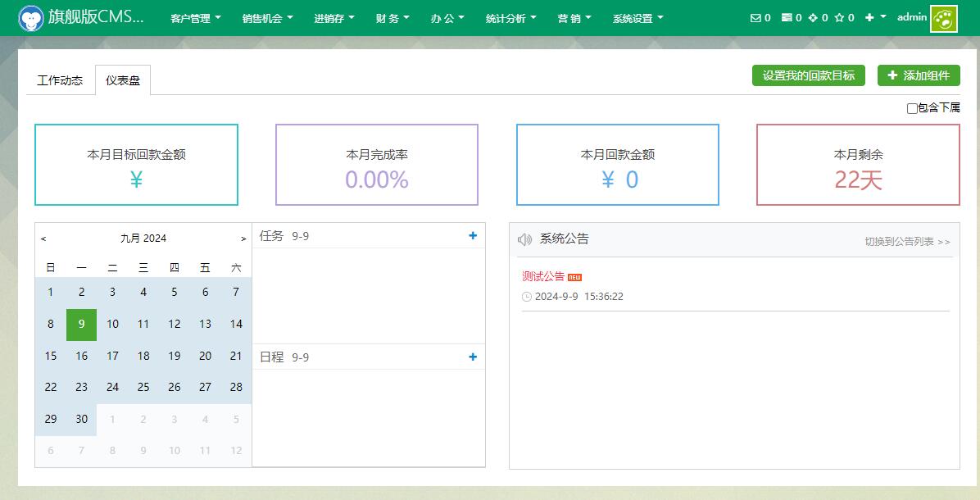Open the quick-add plus dropdown in header
The width and height of the screenshot is (980, 500).
875,18
